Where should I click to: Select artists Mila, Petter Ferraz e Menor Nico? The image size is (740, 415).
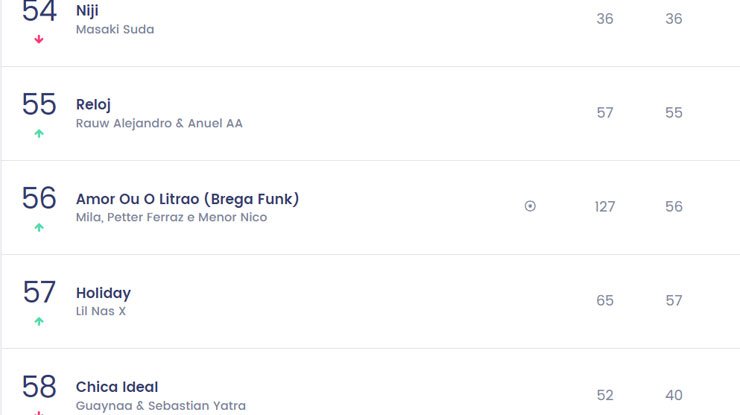click(x=171, y=217)
